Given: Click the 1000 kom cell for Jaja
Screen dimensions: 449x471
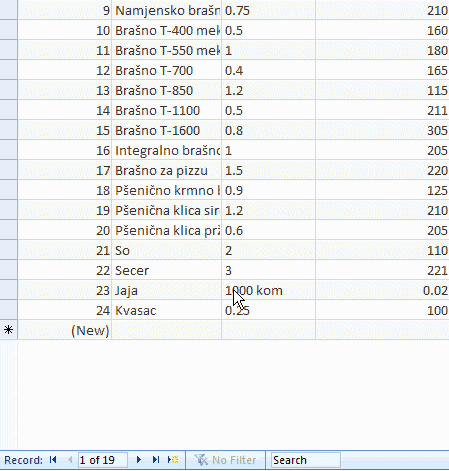Looking at the screenshot, I should tap(268, 290).
